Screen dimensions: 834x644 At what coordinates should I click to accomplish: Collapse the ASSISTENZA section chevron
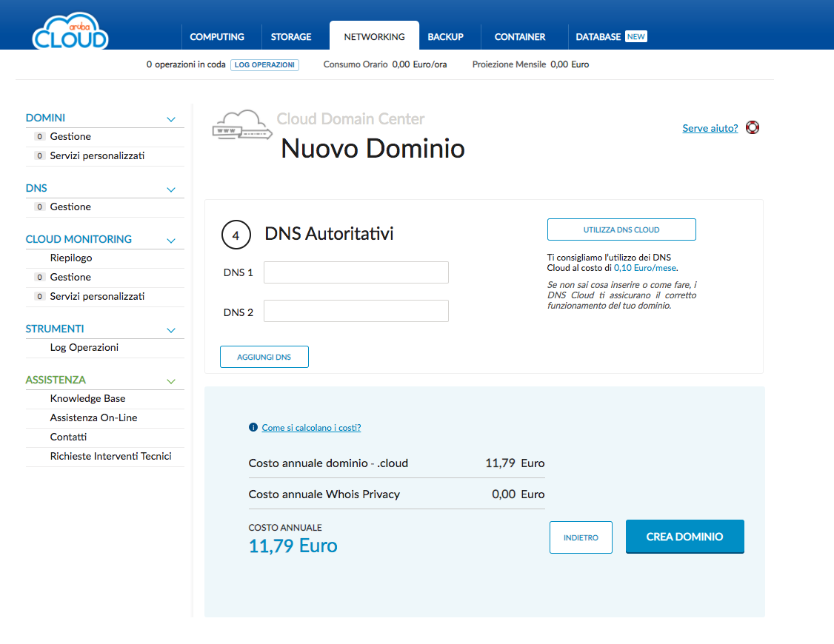(171, 380)
